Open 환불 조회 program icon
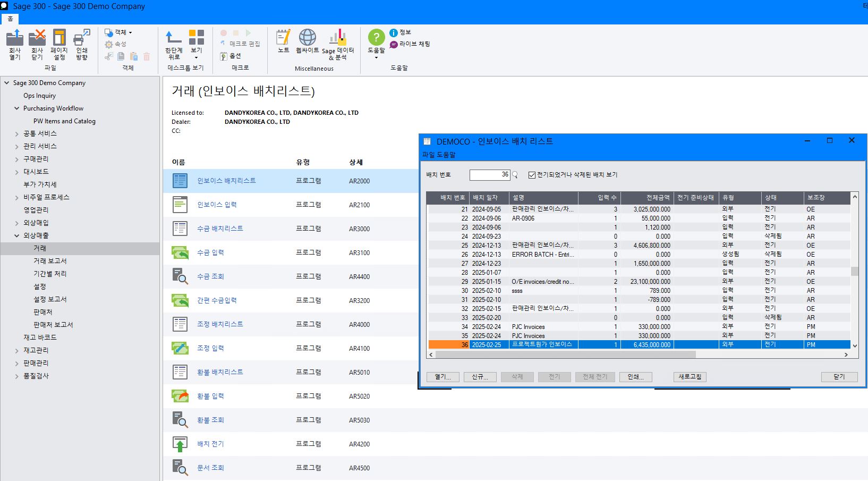Screen dimensions: 868x481 click(x=180, y=420)
